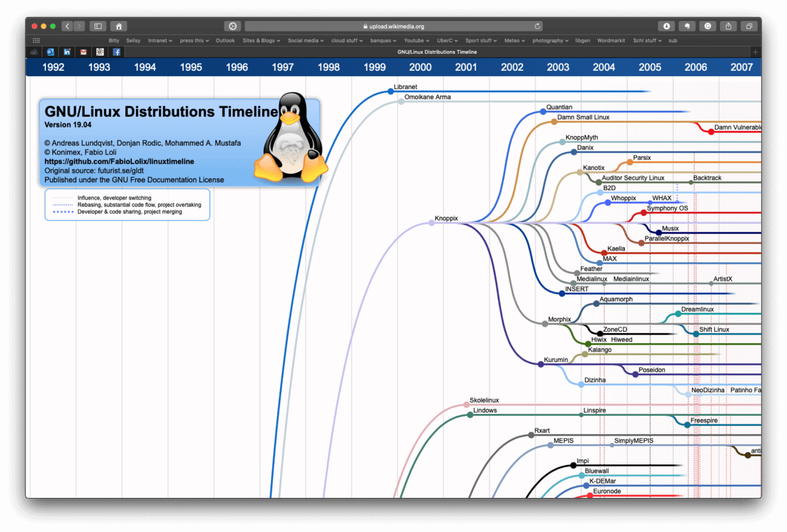Expand the Schl stuff bookmarks folder

(x=647, y=41)
